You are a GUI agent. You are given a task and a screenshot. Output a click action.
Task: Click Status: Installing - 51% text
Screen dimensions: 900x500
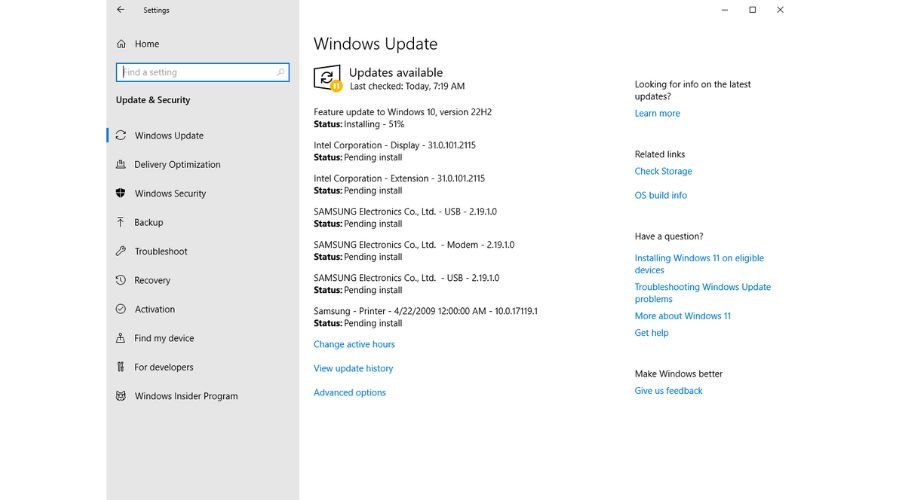point(359,124)
